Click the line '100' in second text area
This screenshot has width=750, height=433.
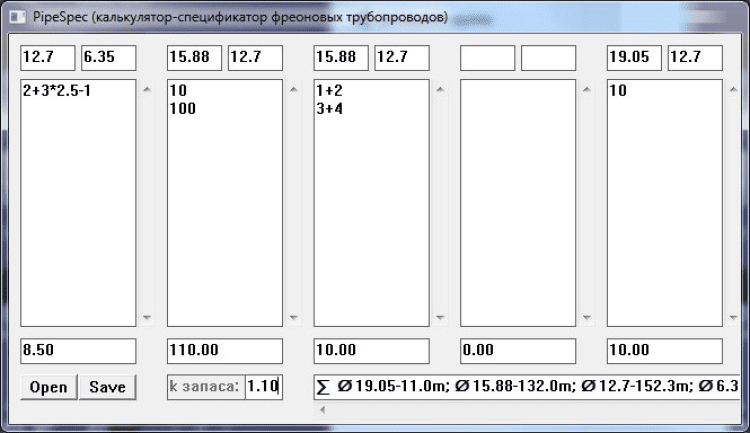coord(183,109)
